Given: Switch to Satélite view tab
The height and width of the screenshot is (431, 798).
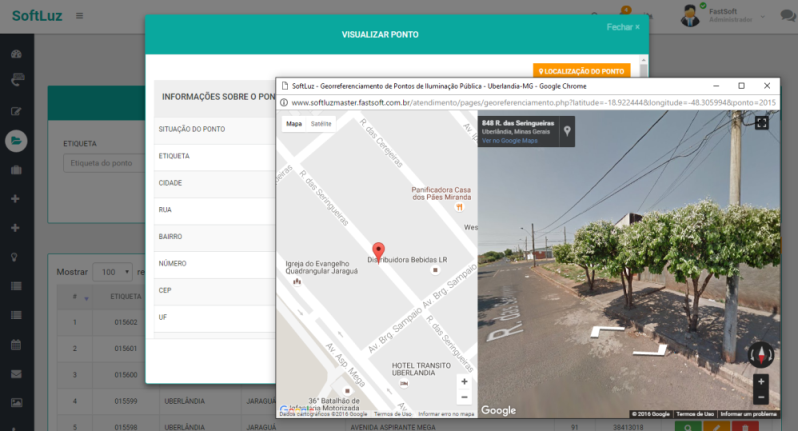Looking at the screenshot, I should (x=321, y=124).
